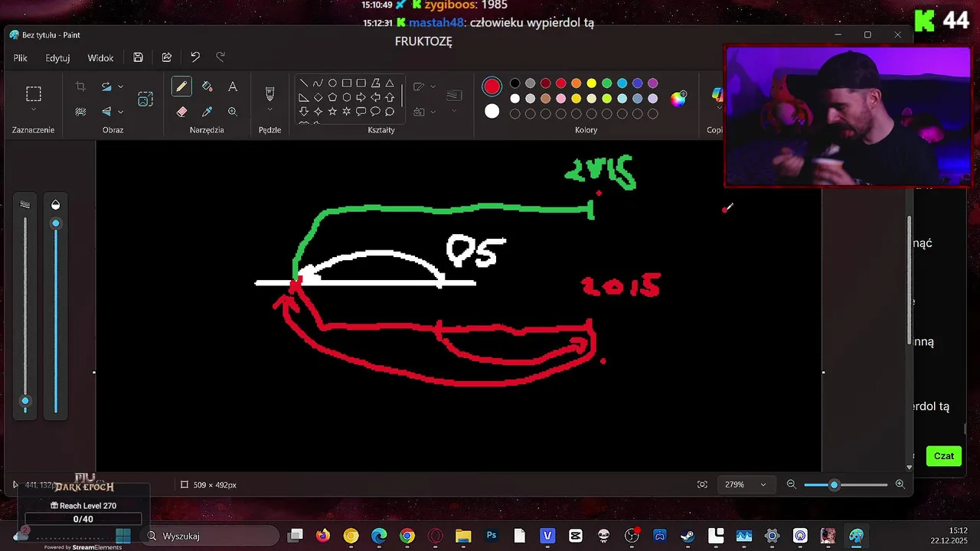Choose the green color swatch

(x=607, y=83)
